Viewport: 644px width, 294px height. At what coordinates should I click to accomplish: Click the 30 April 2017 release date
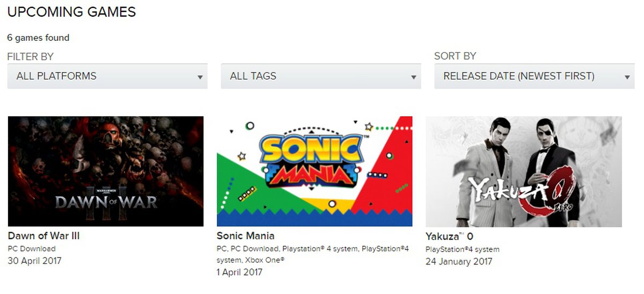click(34, 261)
